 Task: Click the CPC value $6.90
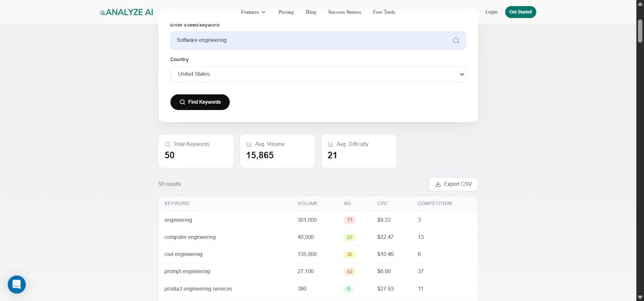pos(384,272)
